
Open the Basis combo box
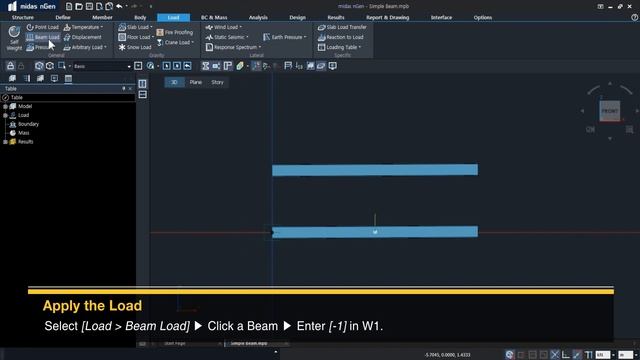(102, 66)
